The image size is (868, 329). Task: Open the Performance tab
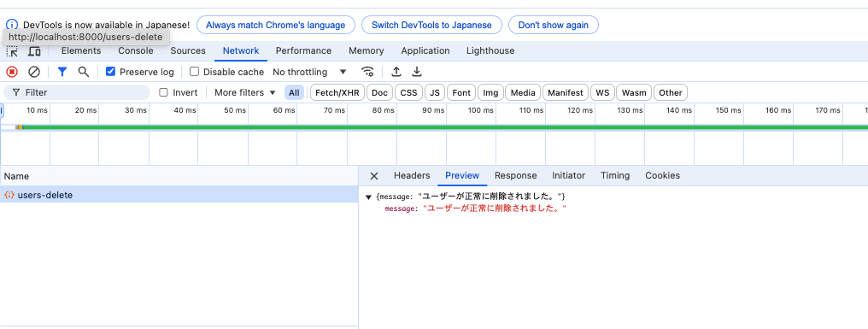click(303, 50)
